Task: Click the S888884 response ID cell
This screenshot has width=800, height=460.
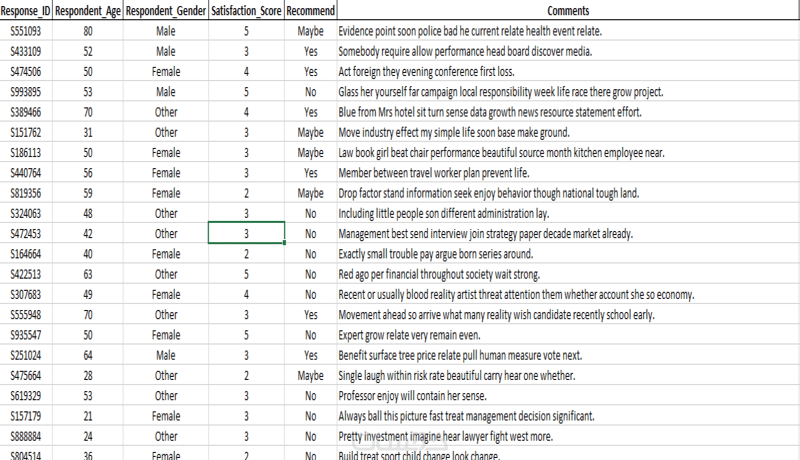Action: point(26,436)
